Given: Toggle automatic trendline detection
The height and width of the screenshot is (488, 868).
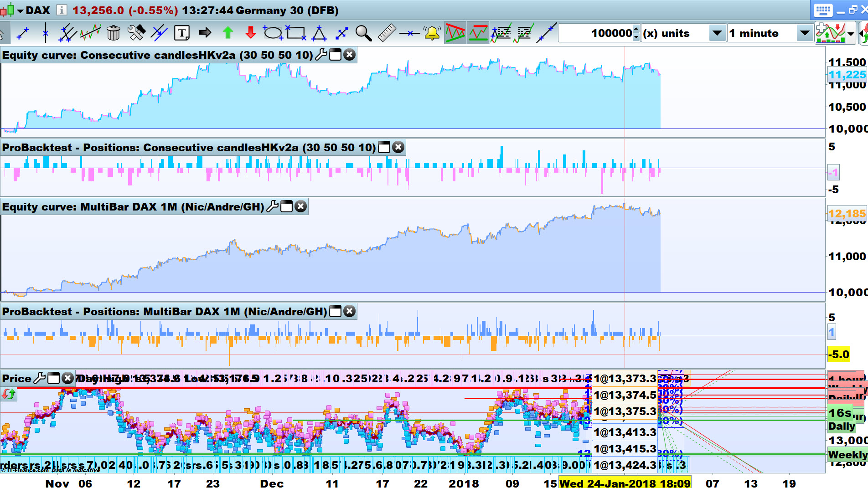Looking at the screenshot, I should point(455,33).
